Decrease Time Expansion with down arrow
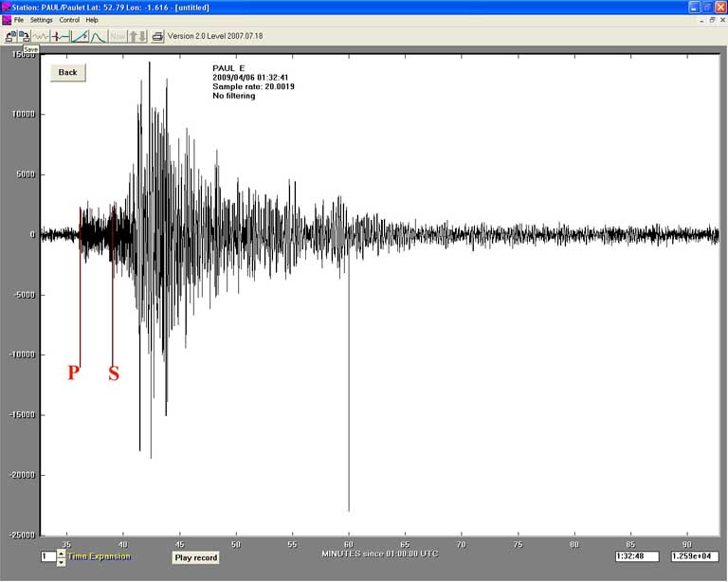The height and width of the screenshot is (582, 728). pyautogui.click(x=61, y=562)
